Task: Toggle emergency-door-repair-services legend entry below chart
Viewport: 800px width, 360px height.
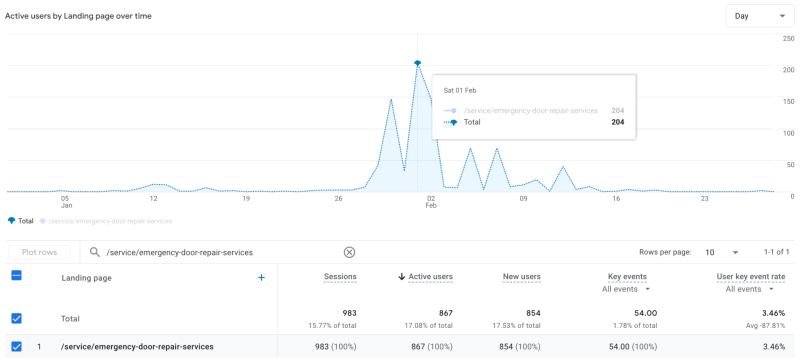Action: [x=106, y=221]
